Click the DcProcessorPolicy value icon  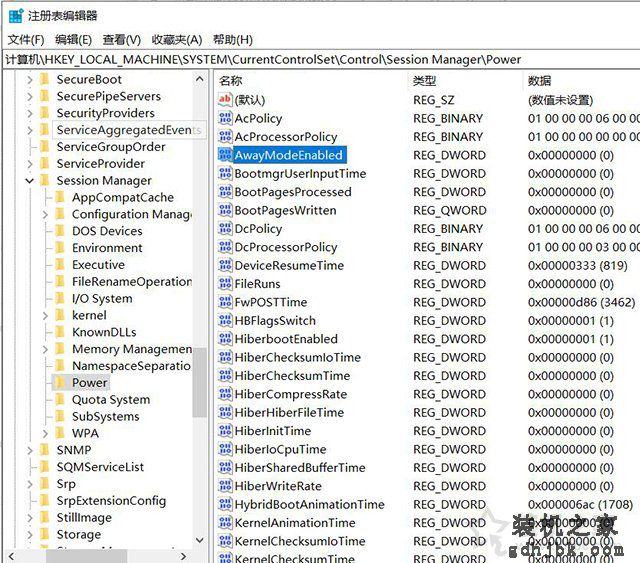coord(225,247)
